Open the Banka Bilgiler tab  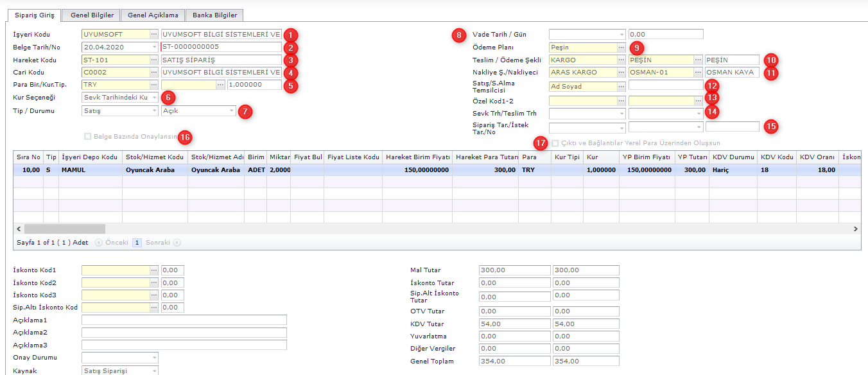214,15
